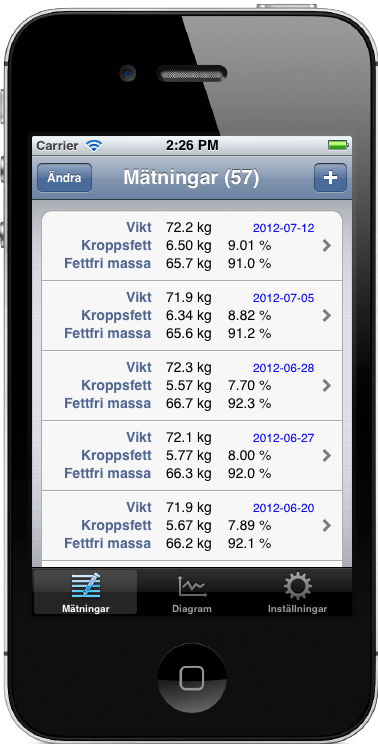
Task: Tap the Mätningar (57) title
Action: 191,178
